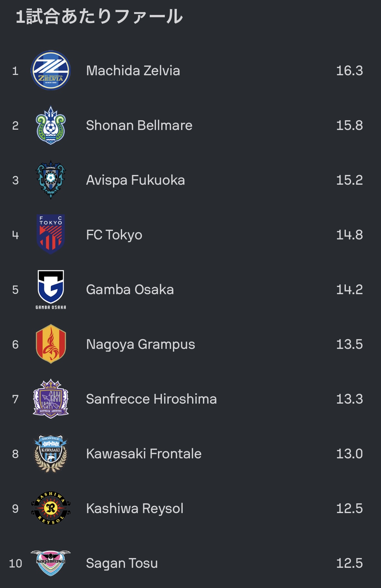Click the Shonan Bellmare team name
This screenshot has height=588, width=381.
pos(139,125)
